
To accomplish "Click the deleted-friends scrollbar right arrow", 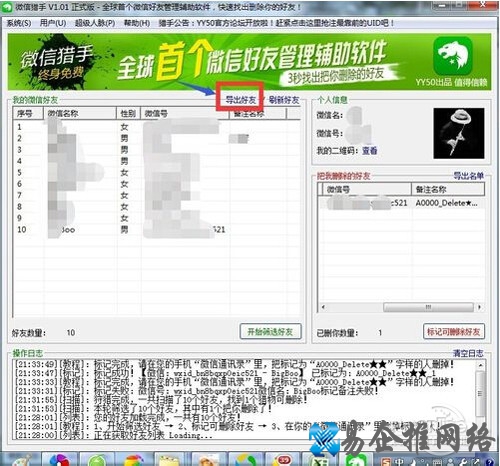I will [x=480, y=307].
